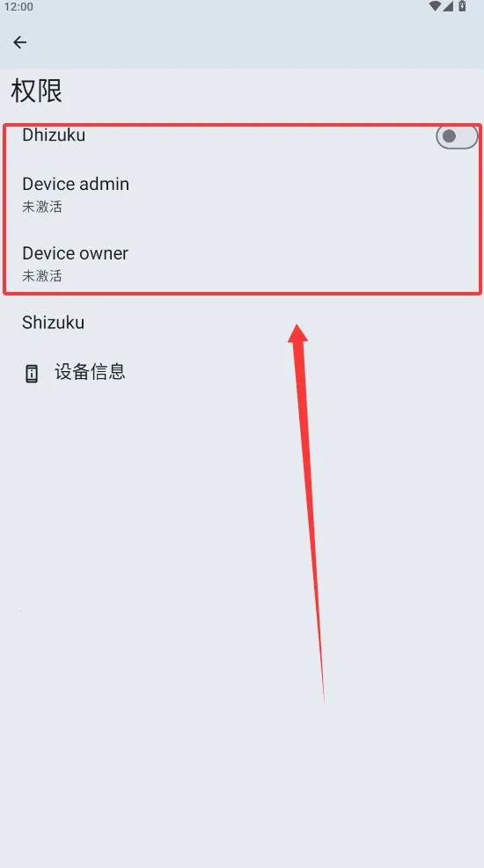
Task: Open Device admin settings
Action: 242,194
